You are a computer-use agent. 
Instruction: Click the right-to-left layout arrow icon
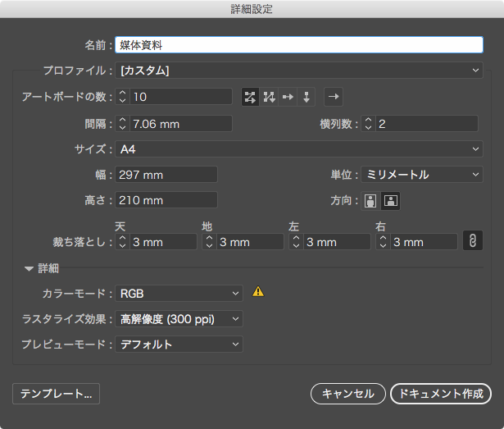tap(334, 98)
